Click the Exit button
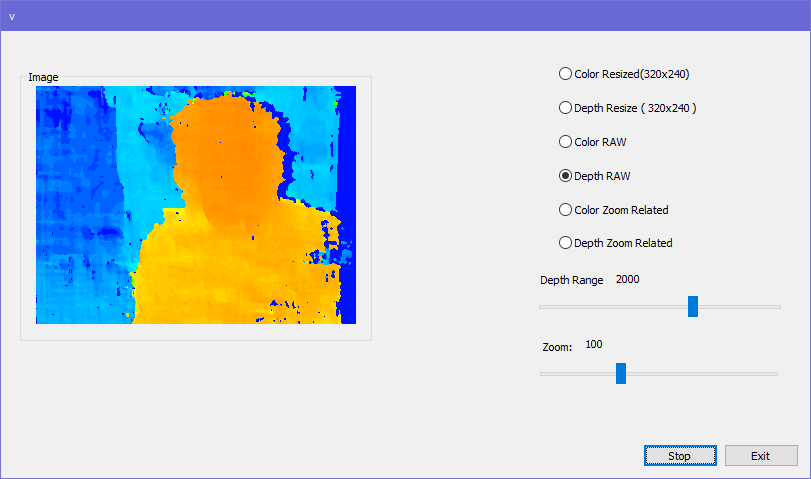The width and height of the screenshot is (811, 479). pyautogui.click(x=761, y=456)
